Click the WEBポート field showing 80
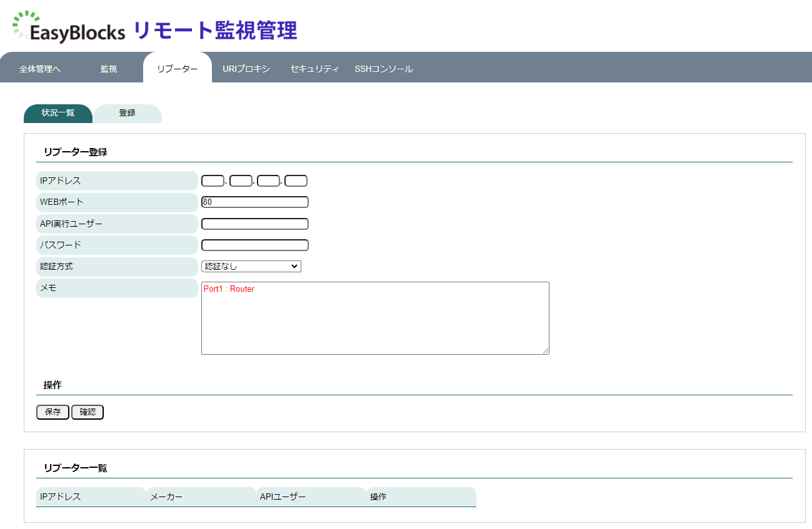 255,202
